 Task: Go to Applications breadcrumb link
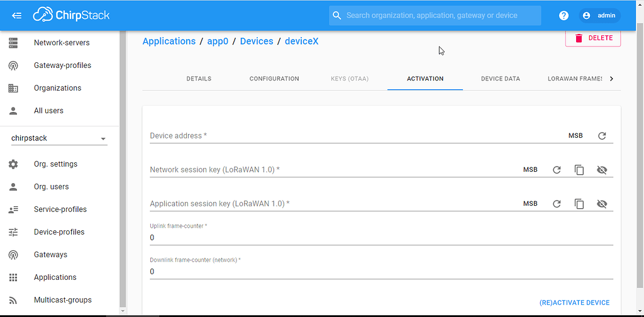[x=169, y=42]
